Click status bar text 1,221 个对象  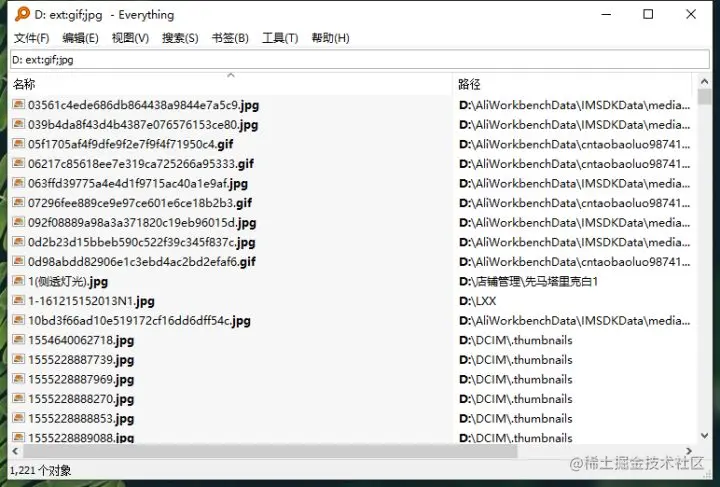(40, 470)
